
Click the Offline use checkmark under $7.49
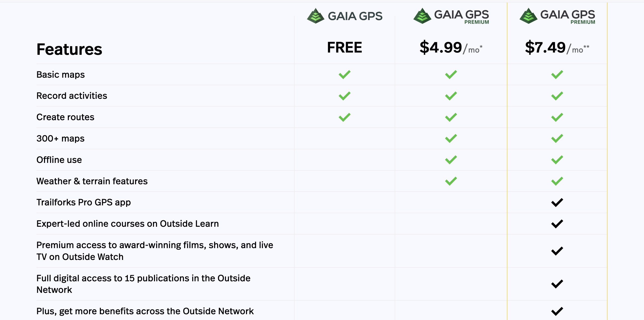pyautogui.click(x=557, y=160)
